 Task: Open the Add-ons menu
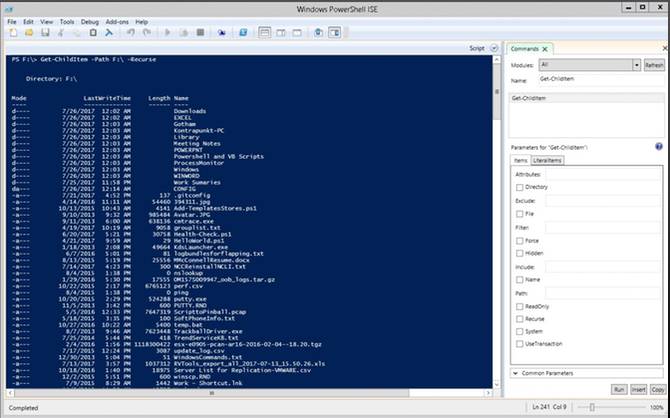tap(117, 22)
